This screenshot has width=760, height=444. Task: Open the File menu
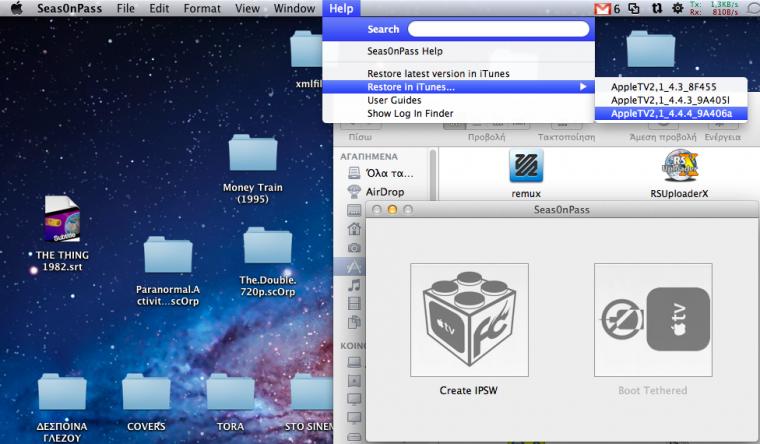[x=126, y=8]
